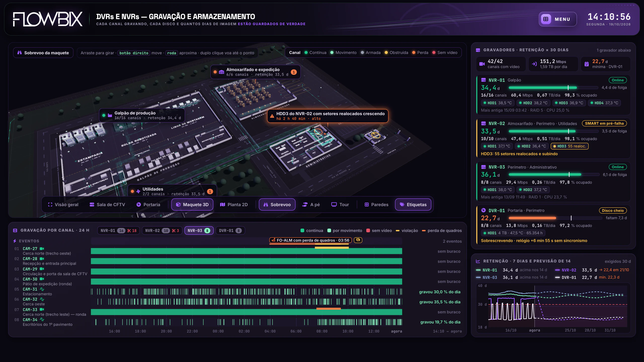The height and width of the screenshot is (362, 644).
Task: Click the DVR-01 orange retention bar
Action: (x=532, y=218)
